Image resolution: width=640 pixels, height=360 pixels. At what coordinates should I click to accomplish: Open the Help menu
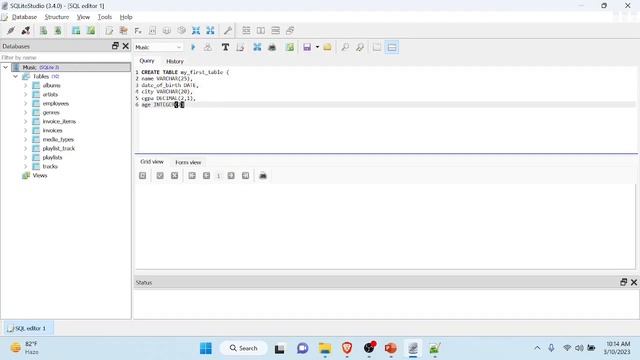click(126, 17)
